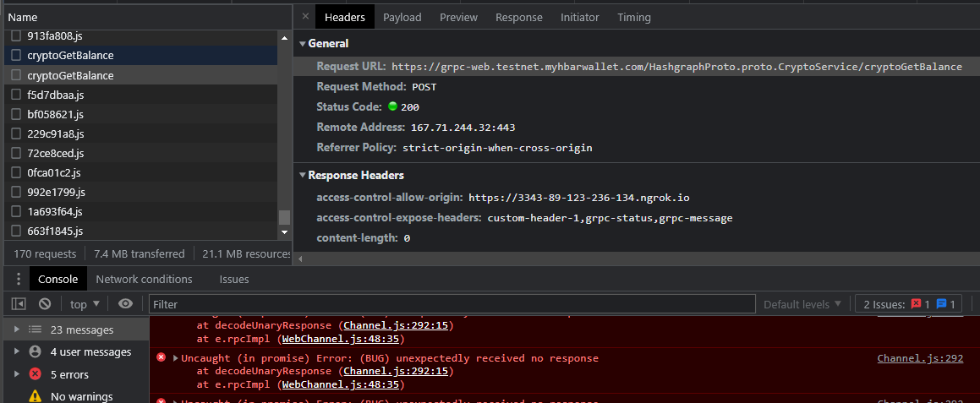Viewport: 980px width, 403px height.
Task: Switch to the Response tab
Action: pos(519,18)
